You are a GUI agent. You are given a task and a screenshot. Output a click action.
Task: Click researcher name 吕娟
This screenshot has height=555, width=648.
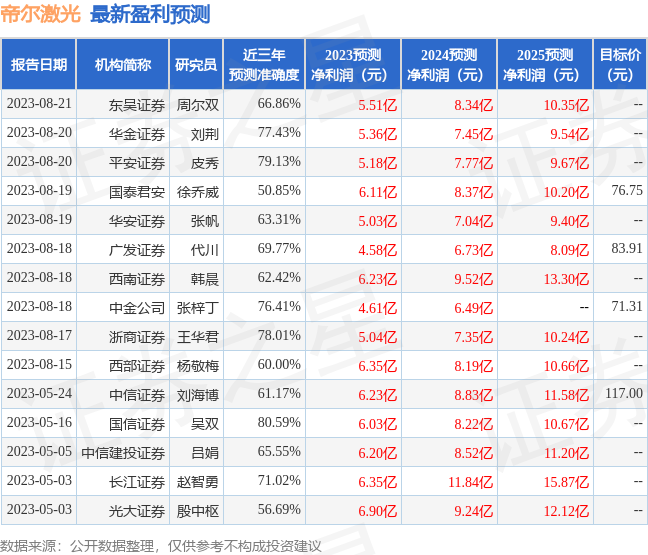(205, 453)
